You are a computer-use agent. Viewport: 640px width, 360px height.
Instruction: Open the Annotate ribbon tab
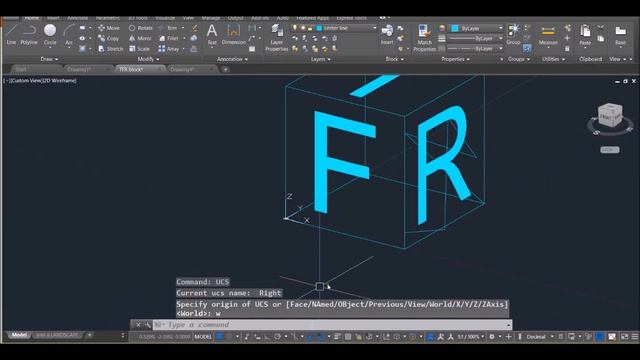coord(77,18)
